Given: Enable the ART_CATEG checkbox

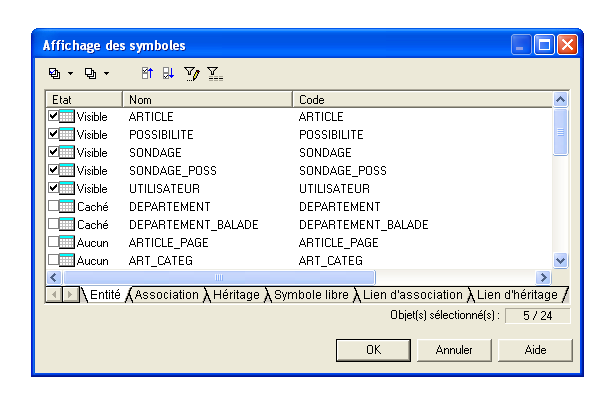Looking at the screenshot, I should (x=53, y=260).
